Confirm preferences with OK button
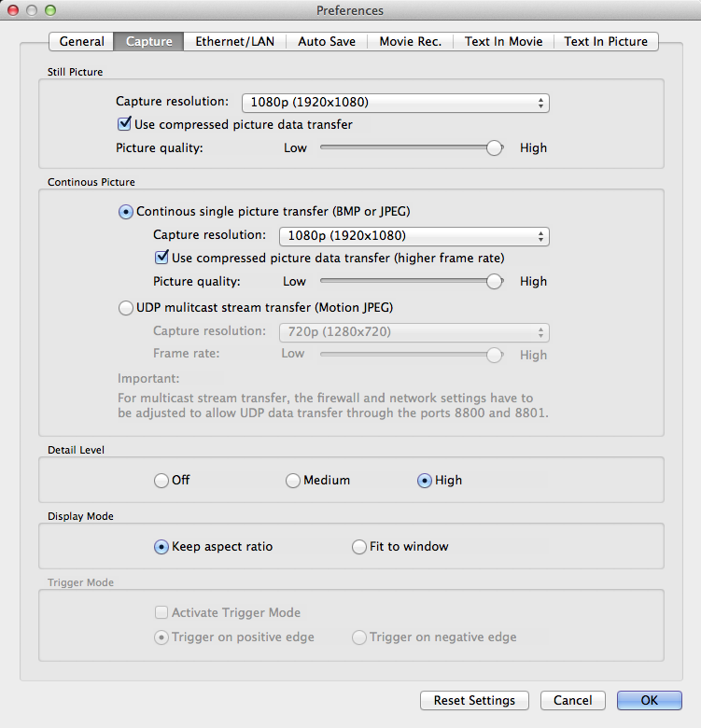 649,701
